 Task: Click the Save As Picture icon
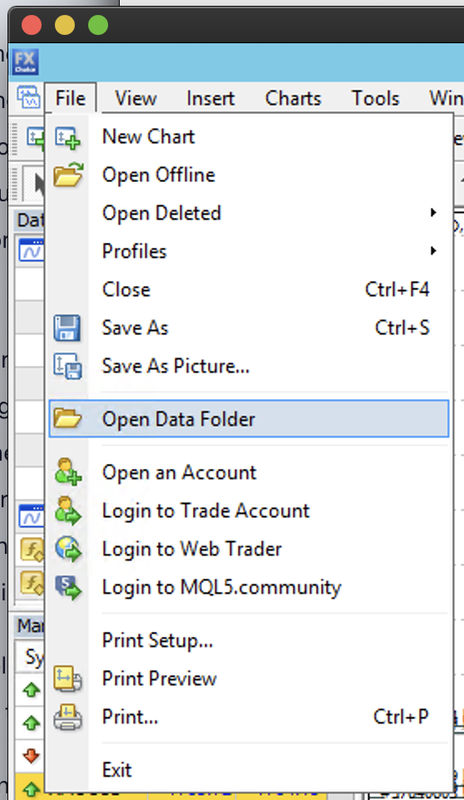coord(68,366)
